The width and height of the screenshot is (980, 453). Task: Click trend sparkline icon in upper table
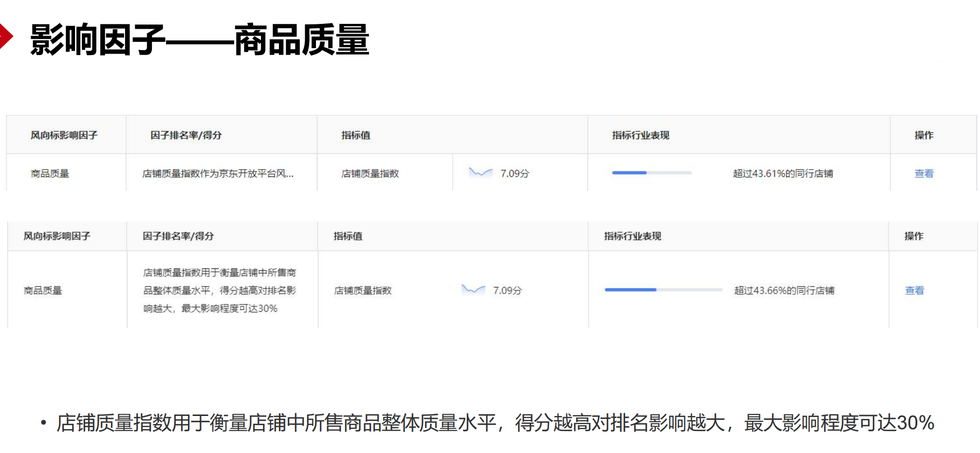(x=481, y=172)
